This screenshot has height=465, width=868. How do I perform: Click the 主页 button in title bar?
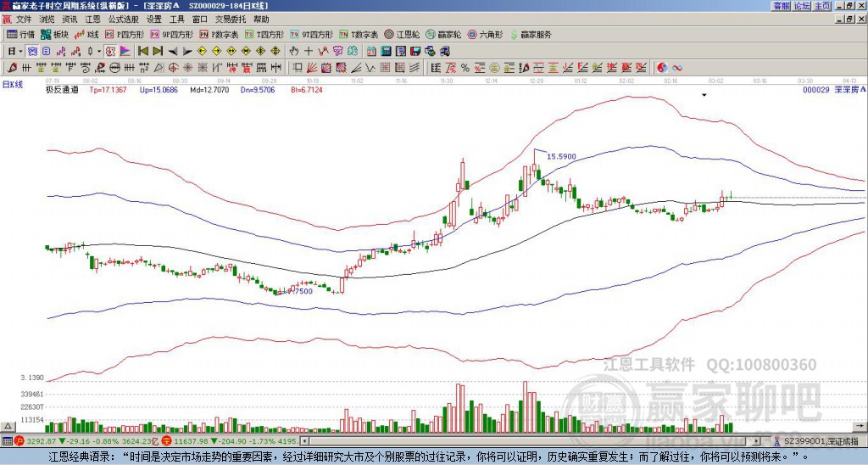coord(821,6)
